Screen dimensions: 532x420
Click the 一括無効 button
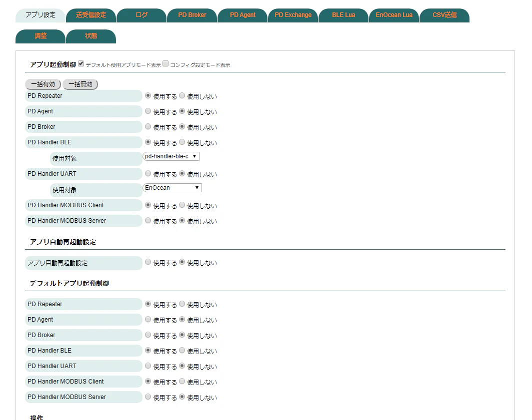80,84
